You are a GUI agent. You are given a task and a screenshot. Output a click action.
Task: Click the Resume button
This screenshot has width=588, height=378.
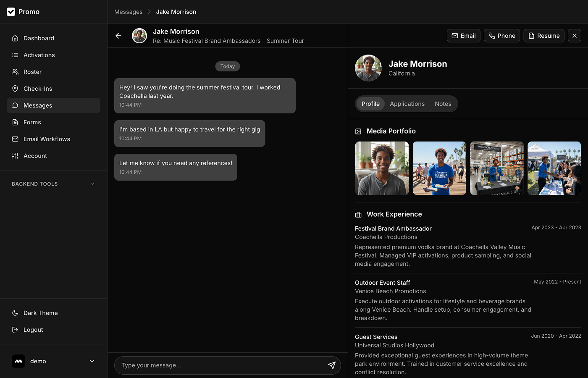coord(543,36)
